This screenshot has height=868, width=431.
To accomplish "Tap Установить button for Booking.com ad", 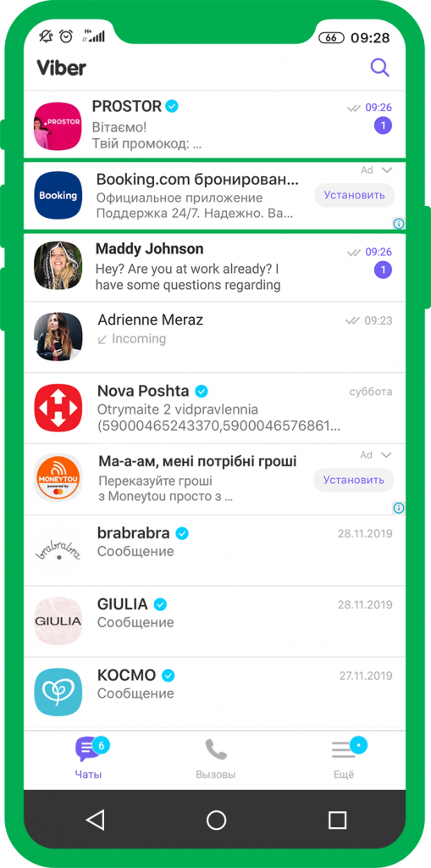I will pyautogui.click(x=354, y=195).
